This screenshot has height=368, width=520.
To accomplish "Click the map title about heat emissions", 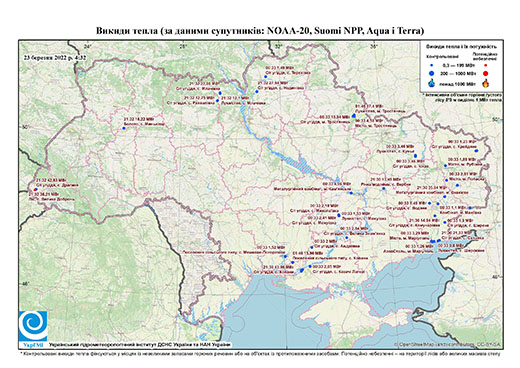I will click(260, 31).
